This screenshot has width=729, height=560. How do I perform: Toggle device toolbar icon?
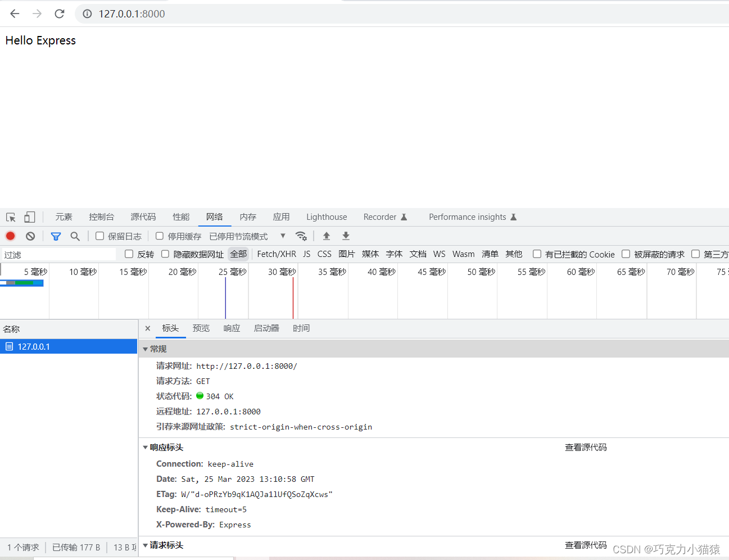[29, 217]
